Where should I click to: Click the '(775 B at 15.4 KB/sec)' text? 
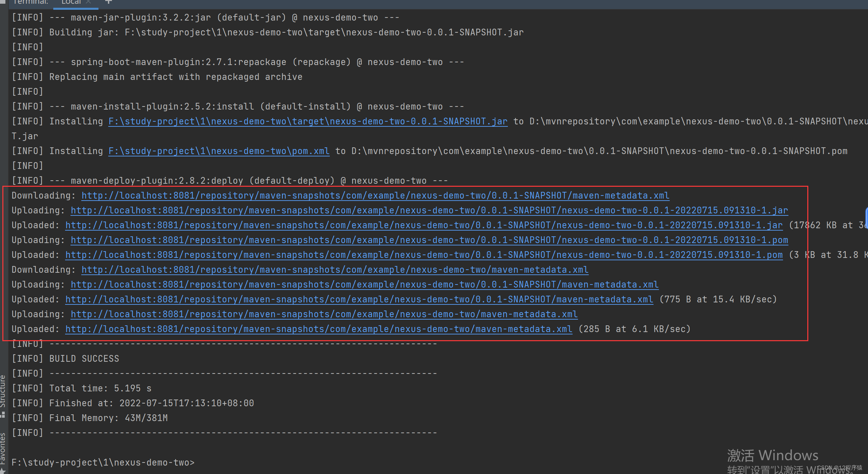pyautogui.click(x=718, y=299)
